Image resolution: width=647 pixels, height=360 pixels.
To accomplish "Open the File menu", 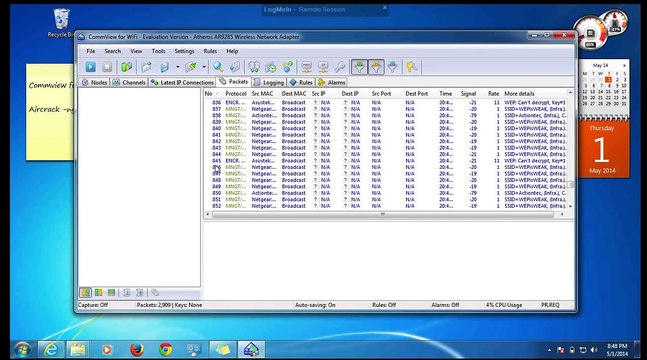I will point(90,51).
